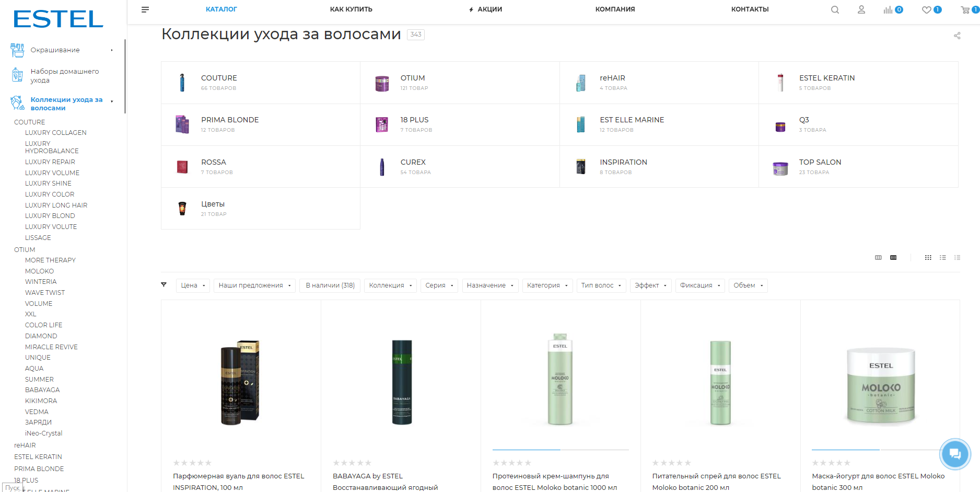Toggle the 'В наличии (318)' filter
Image resolution: width=980 pixels, height=492 pixels.
click(330, 285)
